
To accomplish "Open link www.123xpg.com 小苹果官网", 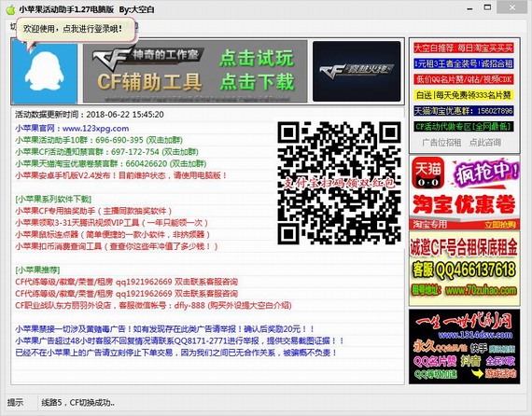I will click(72, 129).
